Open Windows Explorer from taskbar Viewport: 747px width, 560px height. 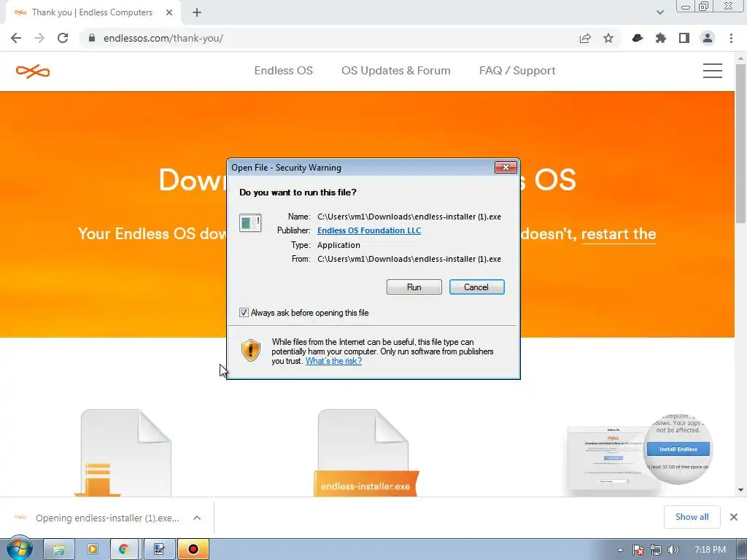pyautogui.click(x=58, y=550)
